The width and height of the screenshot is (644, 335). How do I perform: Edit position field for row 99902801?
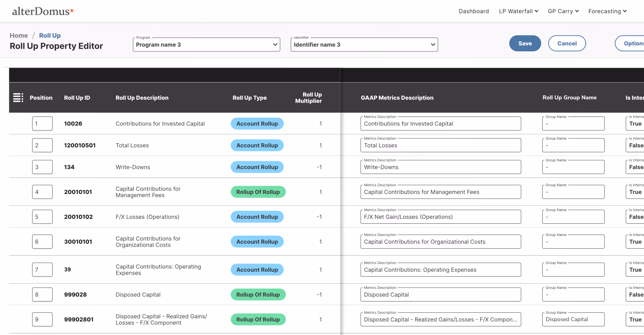pyautogui.click(x=42, y=319)
